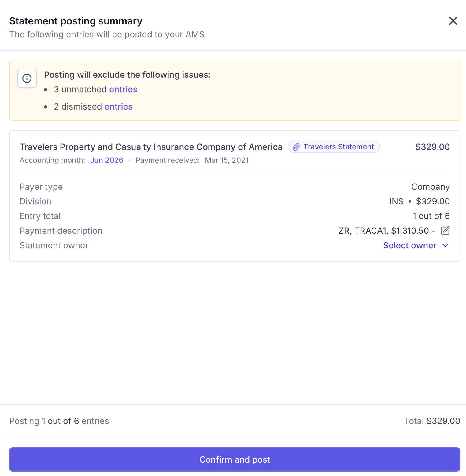
Task: Click the Total $329.00 footer amount
Action: [x=432, y=421]
